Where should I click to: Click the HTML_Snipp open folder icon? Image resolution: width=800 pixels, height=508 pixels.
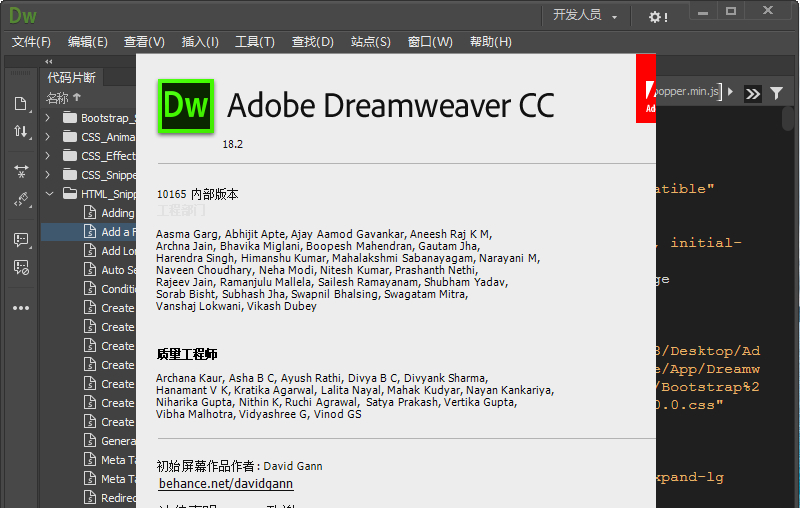click(x=70, y=193)
